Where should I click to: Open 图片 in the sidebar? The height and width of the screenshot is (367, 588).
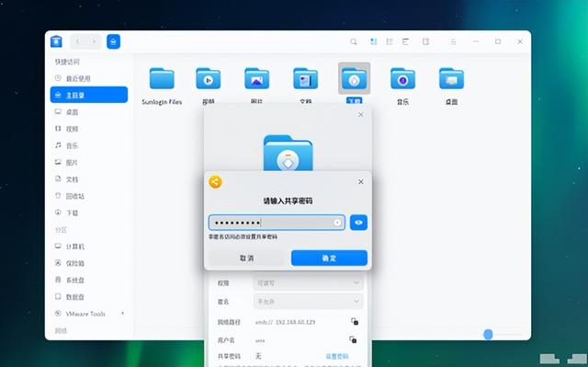coord(89,163)
